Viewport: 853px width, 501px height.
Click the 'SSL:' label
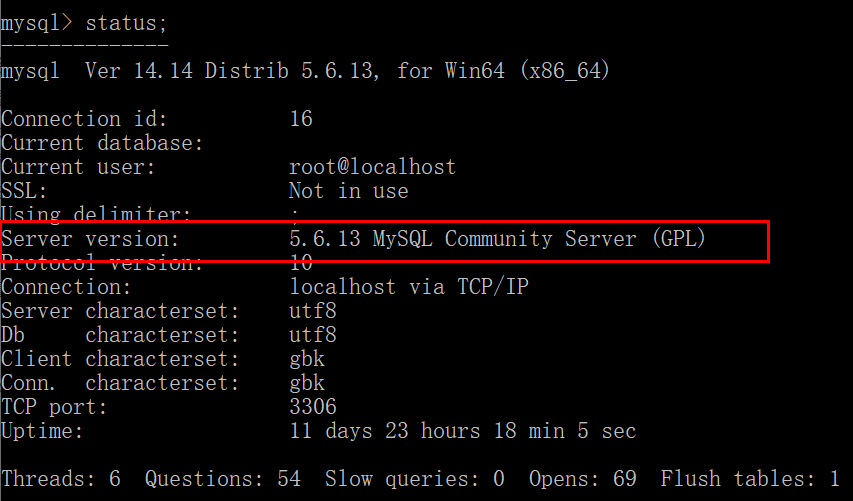24,191
